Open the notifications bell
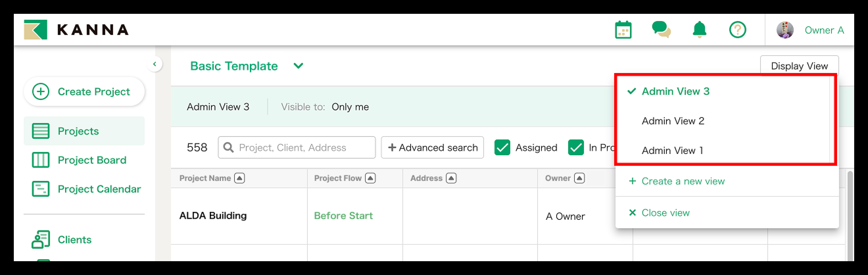Viewport: 868px width, 275px height. 699,30
